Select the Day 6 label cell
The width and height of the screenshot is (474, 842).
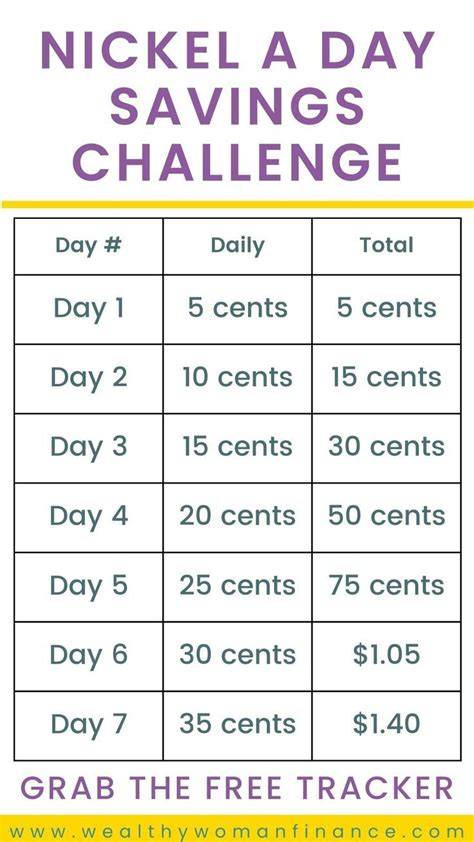[89, 655]
